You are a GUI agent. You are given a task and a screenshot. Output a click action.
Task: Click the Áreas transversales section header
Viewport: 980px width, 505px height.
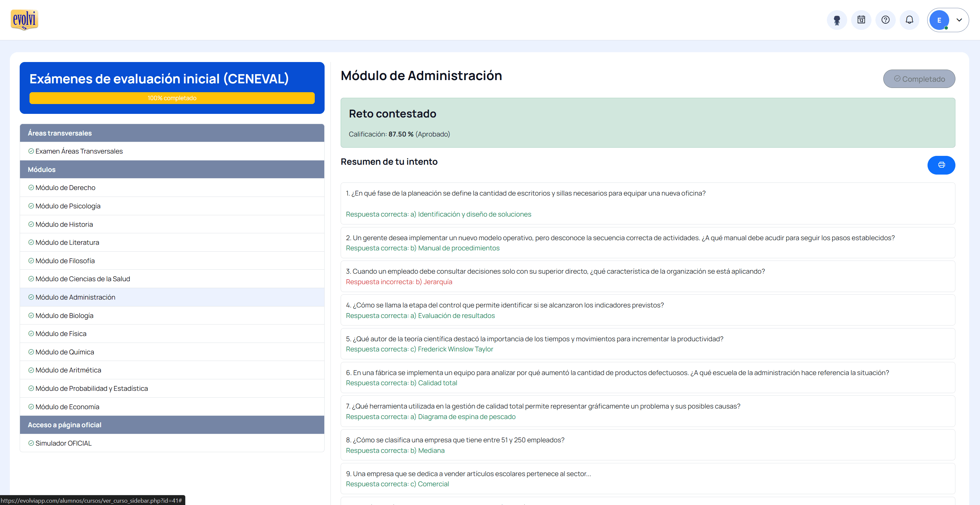coord(172,133)
